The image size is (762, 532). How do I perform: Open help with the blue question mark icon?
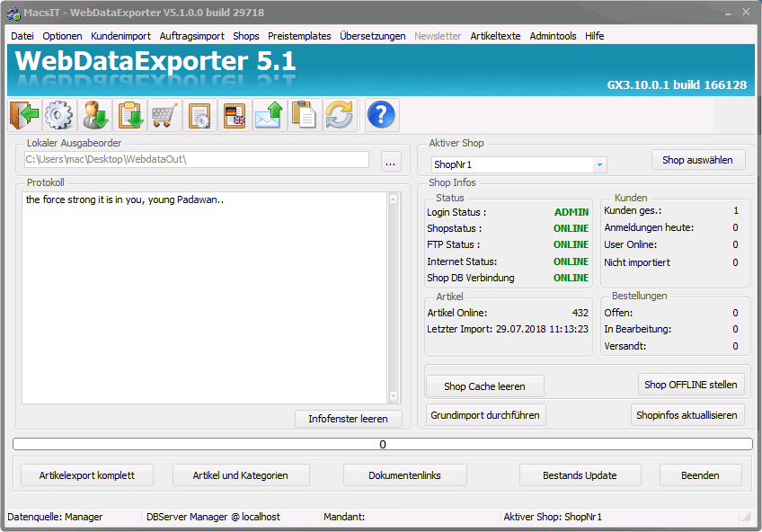pyautogui.click(x=382, y=115)
